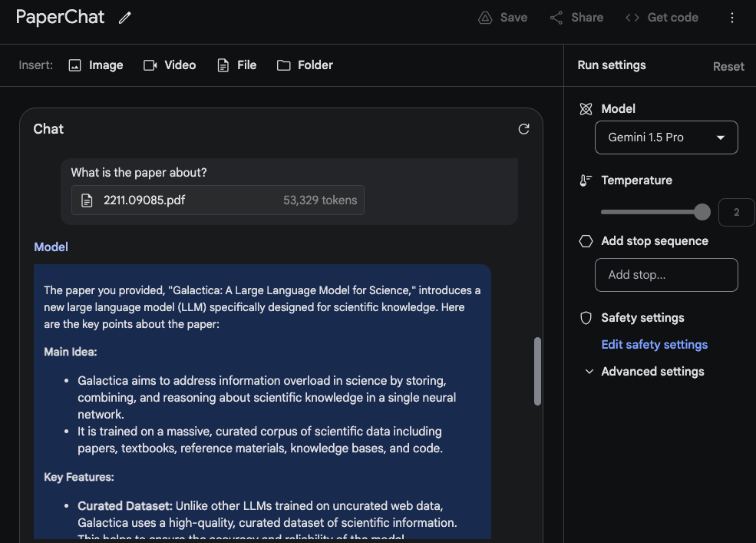
Task: Click the pencil icon to rename PaperChat
Action: click(125, 18)
